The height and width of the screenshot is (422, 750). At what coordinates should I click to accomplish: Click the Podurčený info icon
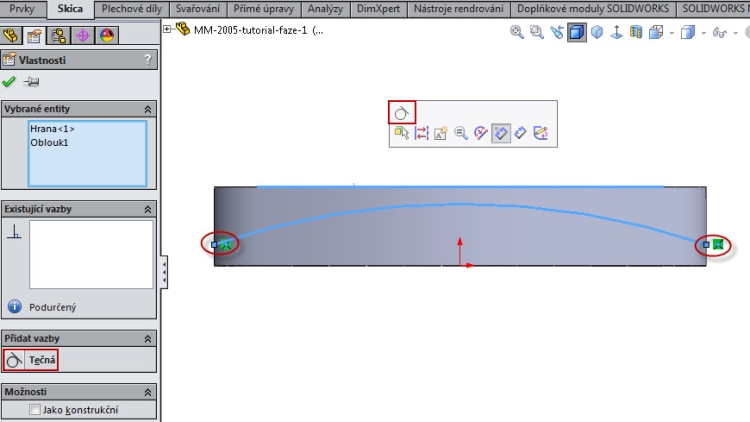pos(15,306)
